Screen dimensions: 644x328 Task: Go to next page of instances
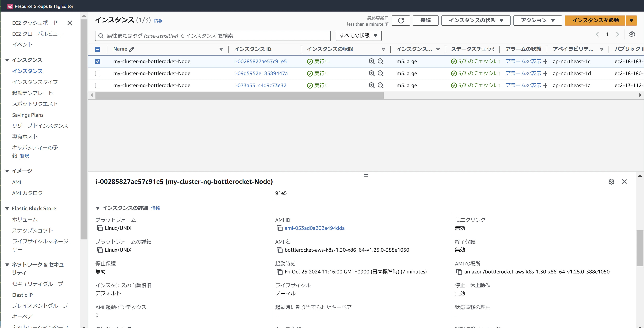point(617,35)
